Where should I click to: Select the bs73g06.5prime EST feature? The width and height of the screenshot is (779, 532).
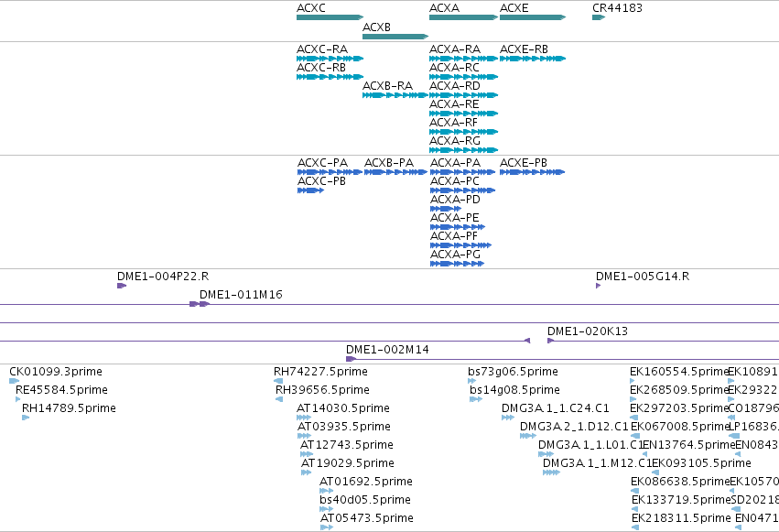(x=472, y=381)
